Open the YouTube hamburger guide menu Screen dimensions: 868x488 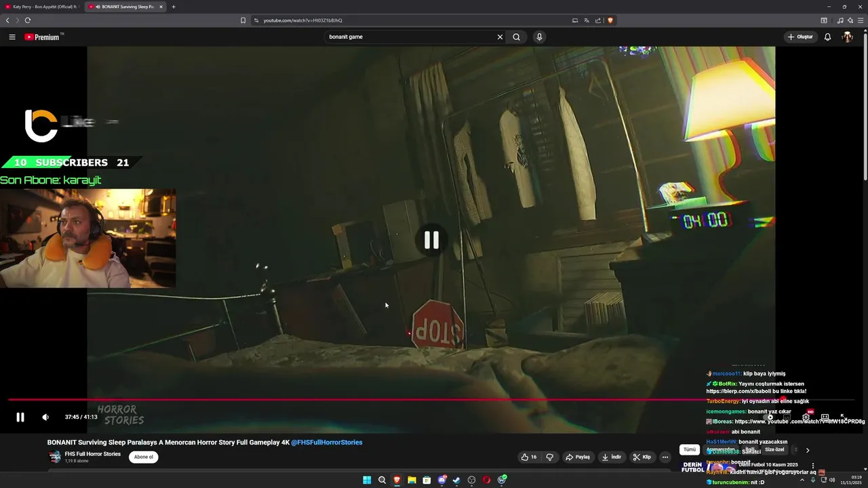pyautogui.click(x=12, y=37)
